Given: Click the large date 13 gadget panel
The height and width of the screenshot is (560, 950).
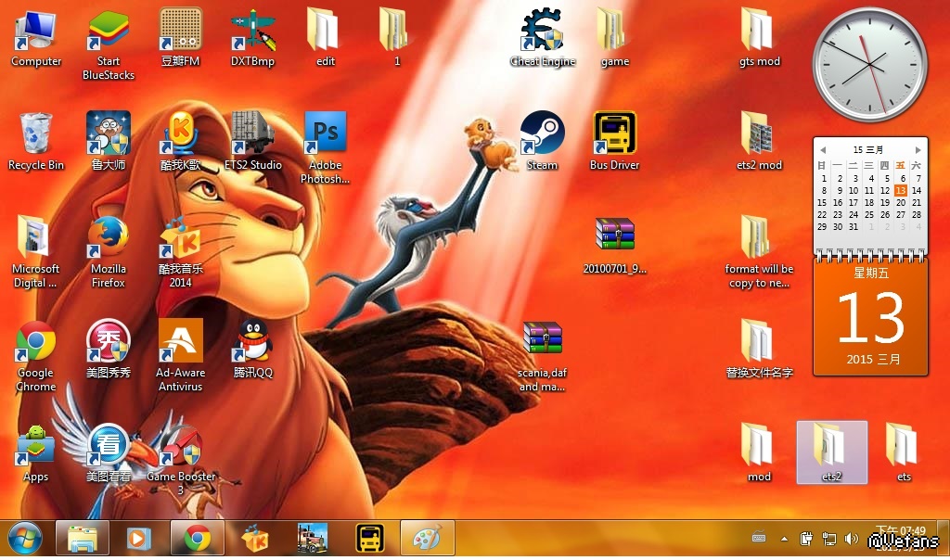Looking at the screenshot, I should click(x=870, y=317).
